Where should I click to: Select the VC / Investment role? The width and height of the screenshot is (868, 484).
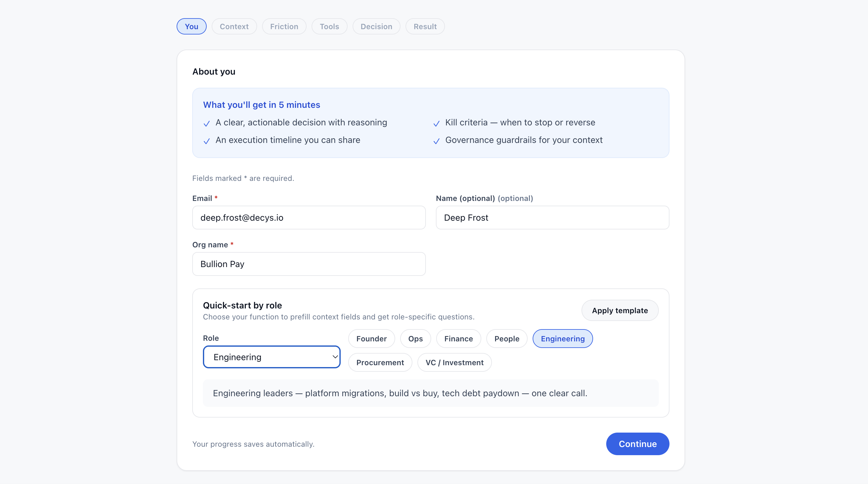tap(454, 362)
